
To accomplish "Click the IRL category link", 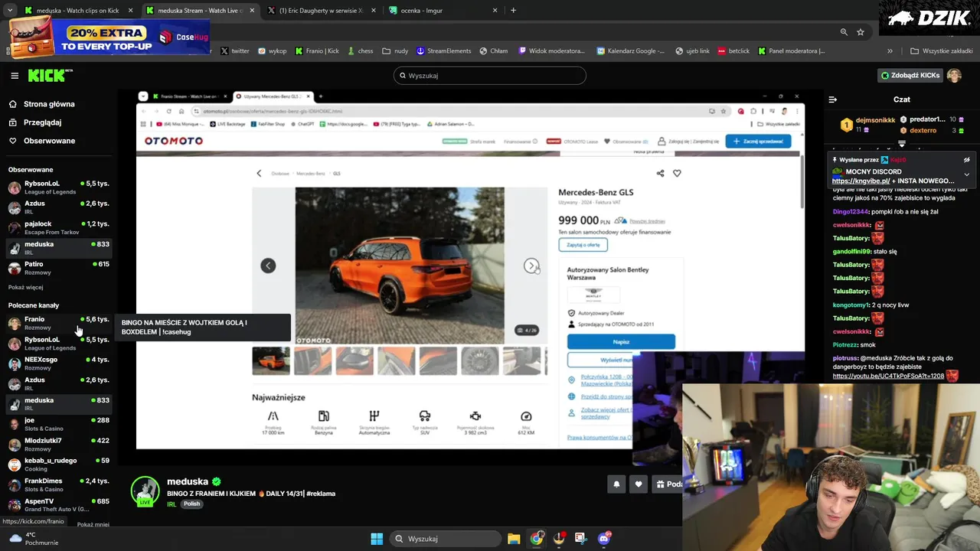I will coord(171,504).
